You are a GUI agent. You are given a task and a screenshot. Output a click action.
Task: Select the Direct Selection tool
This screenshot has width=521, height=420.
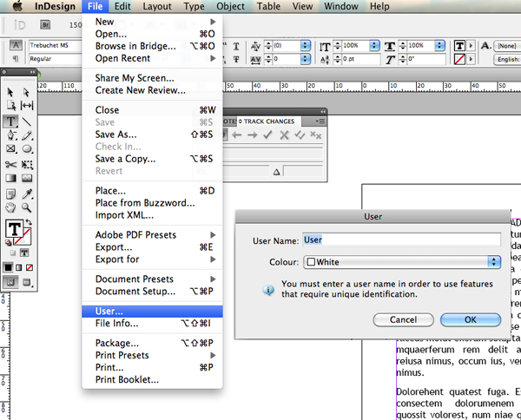point(27,92)
